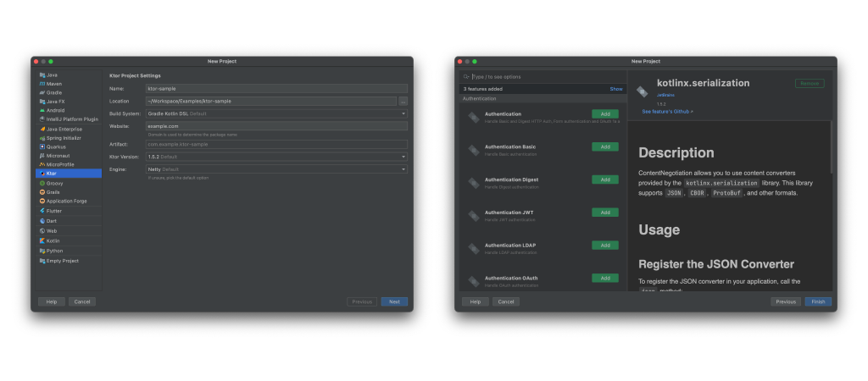Click Help in the features window

tap(475, 302)
